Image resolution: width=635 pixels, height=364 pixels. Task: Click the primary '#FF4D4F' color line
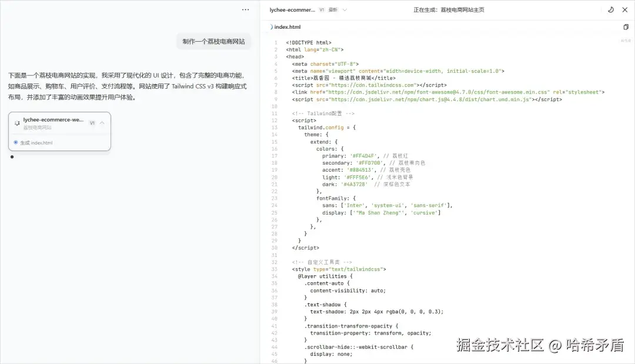pos(365,156)
